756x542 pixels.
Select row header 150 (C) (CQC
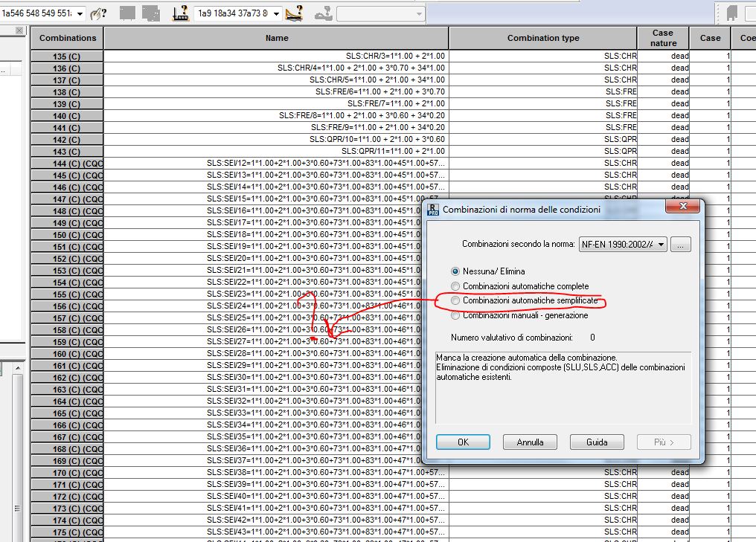click(67, 235)
